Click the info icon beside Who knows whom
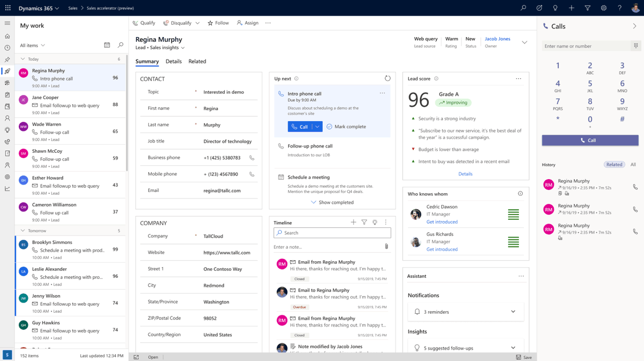The image size is (644, 361). 520,194
